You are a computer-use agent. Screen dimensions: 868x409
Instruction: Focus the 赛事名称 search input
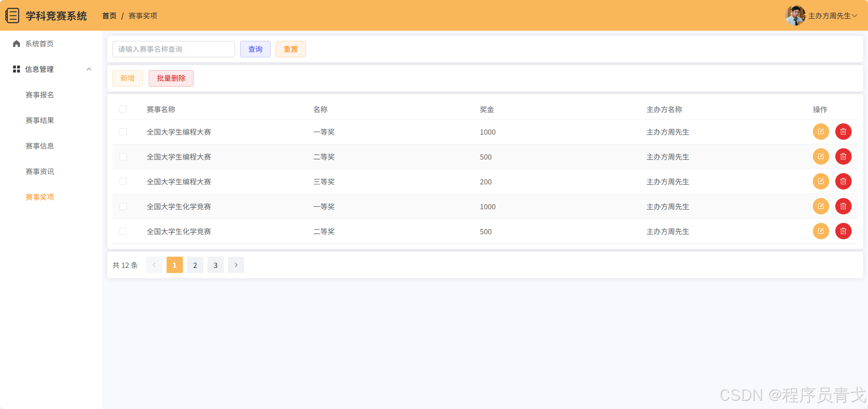pos(173,49)
